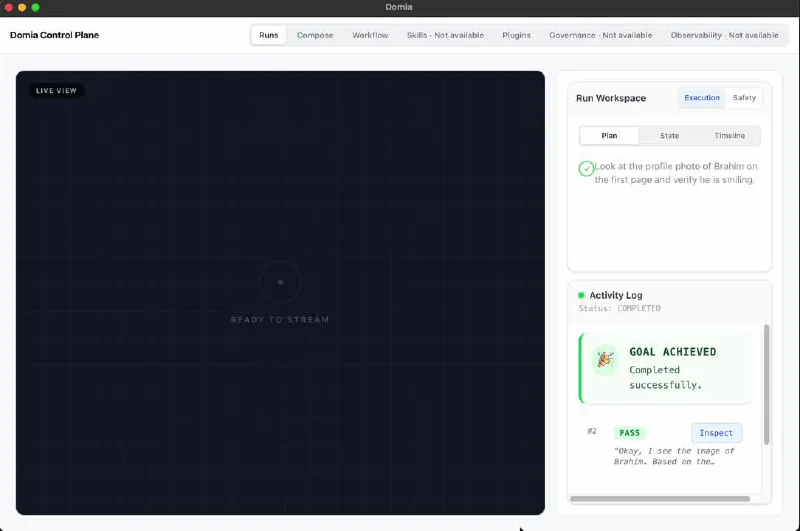Click the READY TO STREAM label
Screen dimensions: 800x531
point(280,320)
